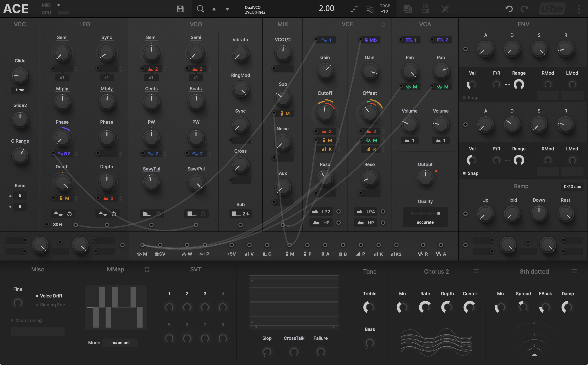Open the Sub oscillator 2↓ selector
The image size is (588, 365).
click(x=240, y=214)
